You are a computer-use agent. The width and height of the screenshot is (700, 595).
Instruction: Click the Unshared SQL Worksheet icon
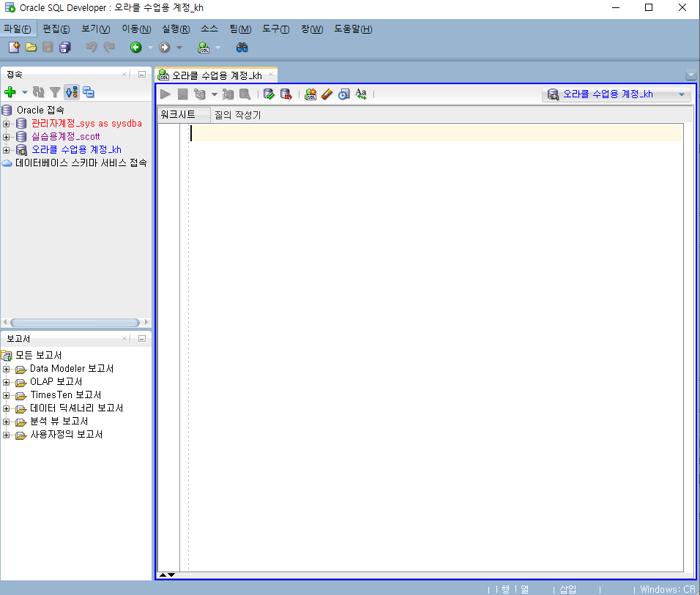tap(310, 94)
